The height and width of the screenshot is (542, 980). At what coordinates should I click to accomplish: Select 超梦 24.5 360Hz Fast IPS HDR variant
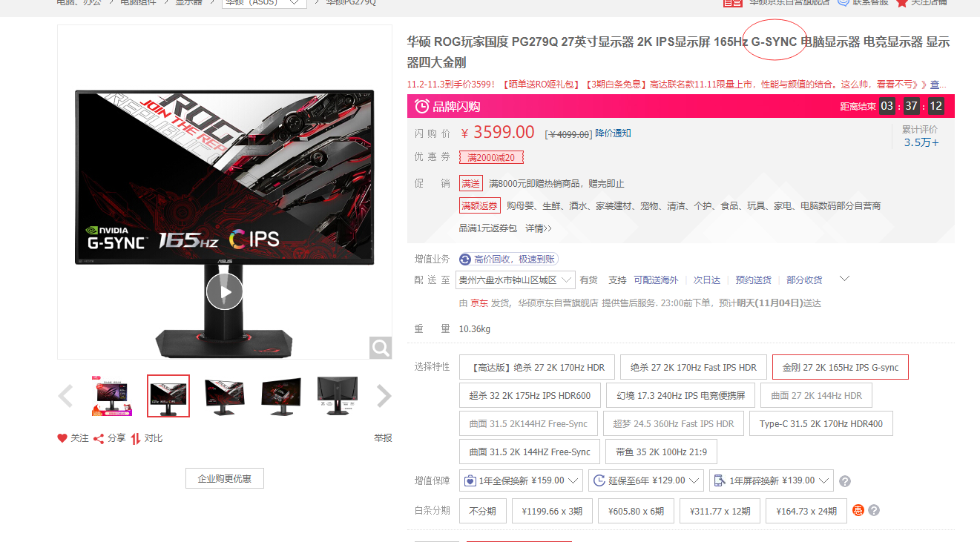(x=674, y=423)
